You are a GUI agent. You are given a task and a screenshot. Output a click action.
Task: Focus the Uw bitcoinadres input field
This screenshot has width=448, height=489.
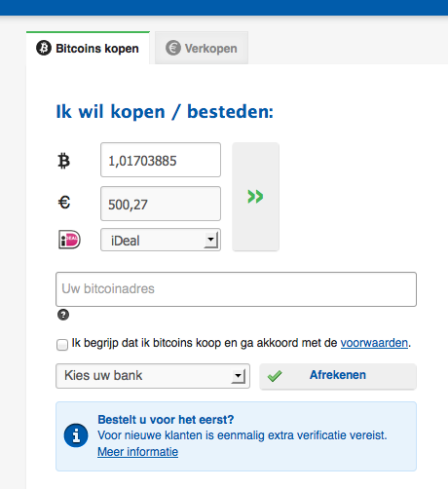point(236,289)
